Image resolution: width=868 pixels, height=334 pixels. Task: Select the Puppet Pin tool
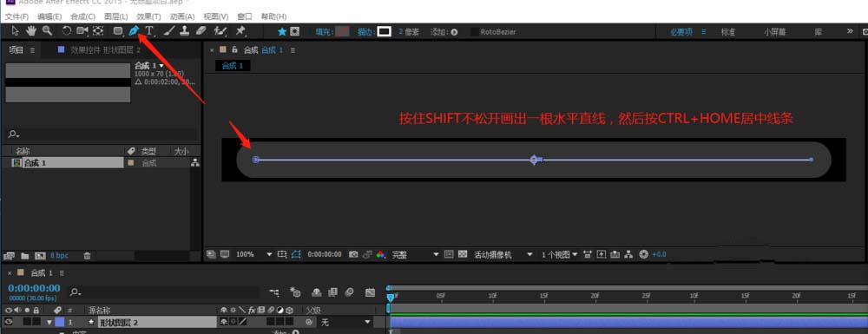click(240, 31)
